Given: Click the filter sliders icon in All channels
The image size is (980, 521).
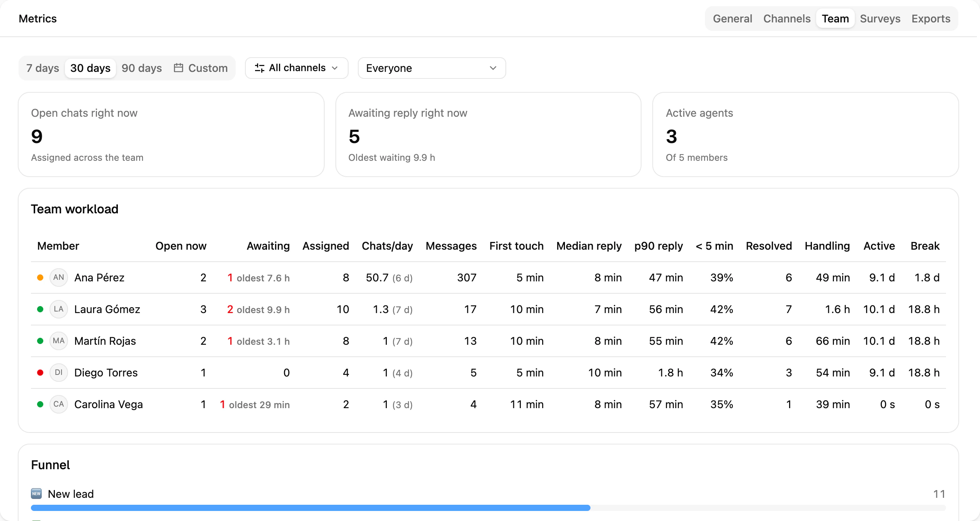Looking at the screenshot, I should click(260, 68).
